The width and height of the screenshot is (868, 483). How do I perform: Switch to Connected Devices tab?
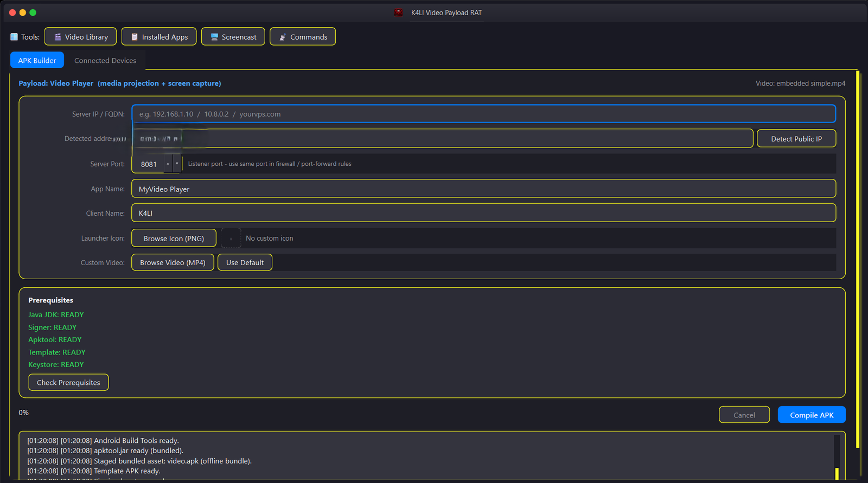point(105,61)
